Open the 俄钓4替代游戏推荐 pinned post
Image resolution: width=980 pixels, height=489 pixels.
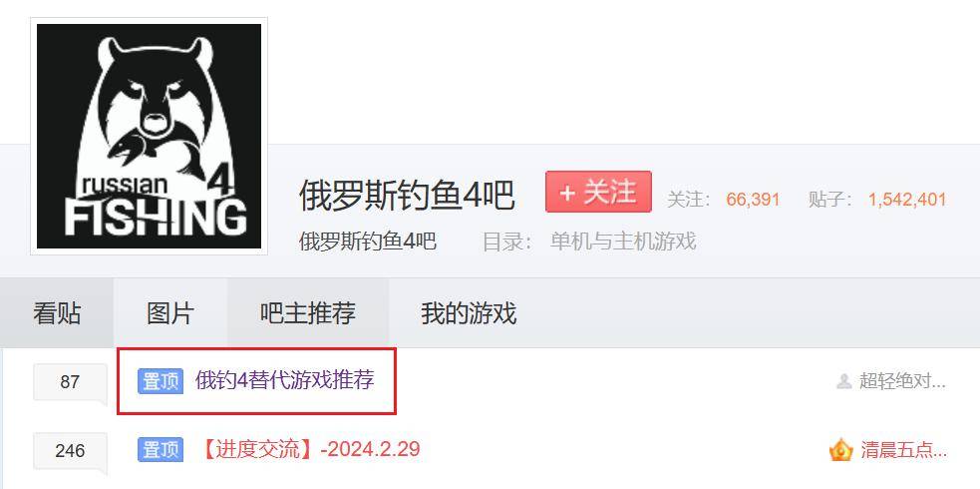[x=285, y=380]
